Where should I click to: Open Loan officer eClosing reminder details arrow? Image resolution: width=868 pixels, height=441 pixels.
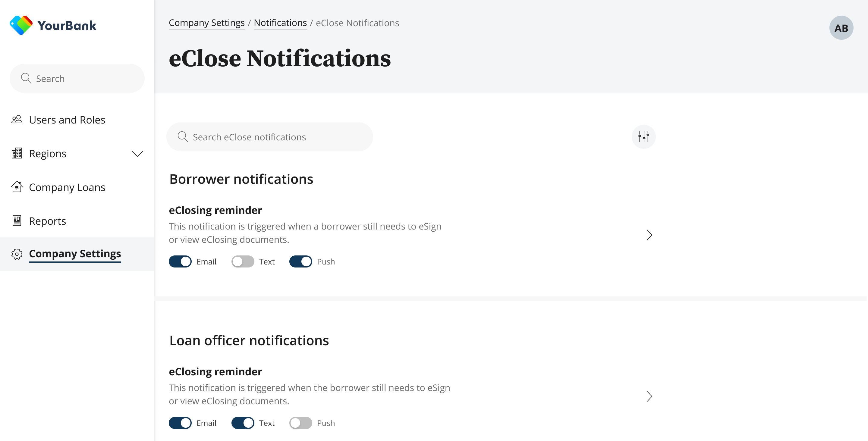pos(649,396)
